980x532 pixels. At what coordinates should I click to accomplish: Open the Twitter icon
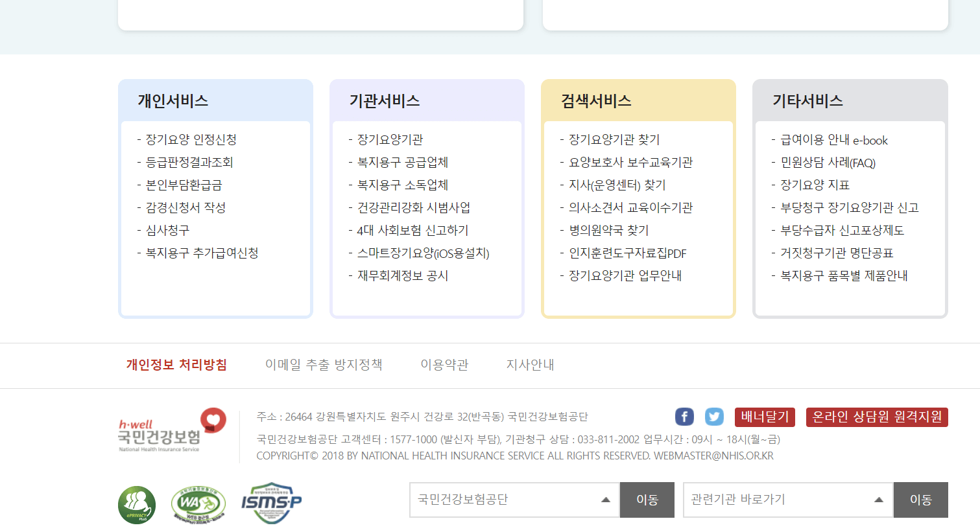coord(714,417)
